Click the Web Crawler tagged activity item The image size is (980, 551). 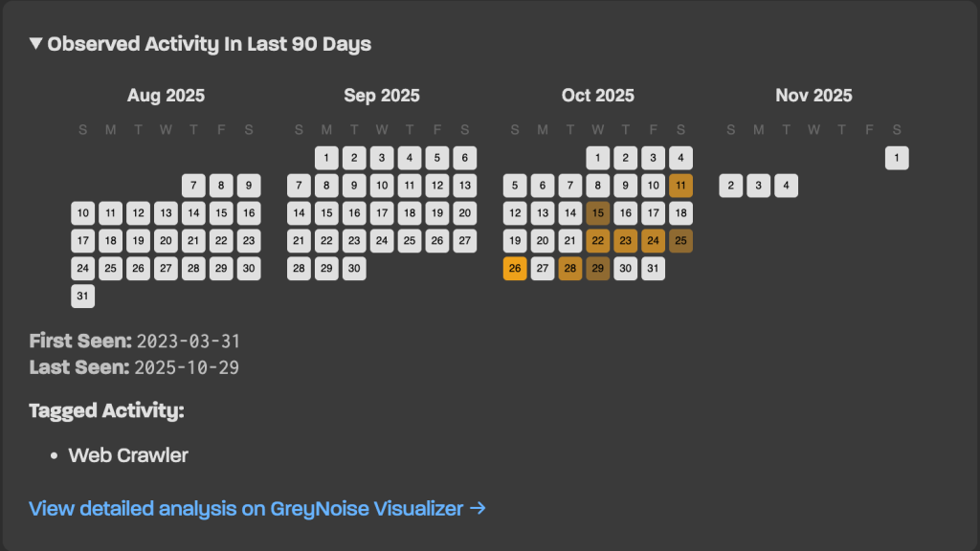click(128, 455)
